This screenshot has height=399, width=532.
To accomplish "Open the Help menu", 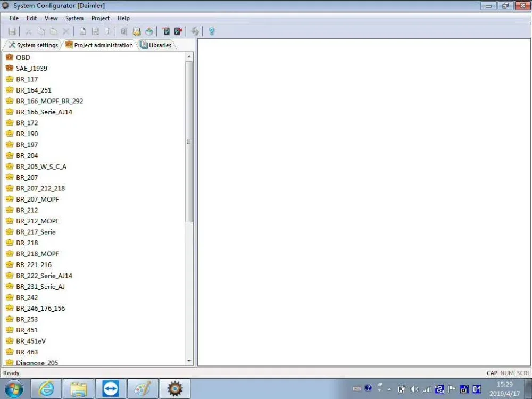I will [123, 18].
